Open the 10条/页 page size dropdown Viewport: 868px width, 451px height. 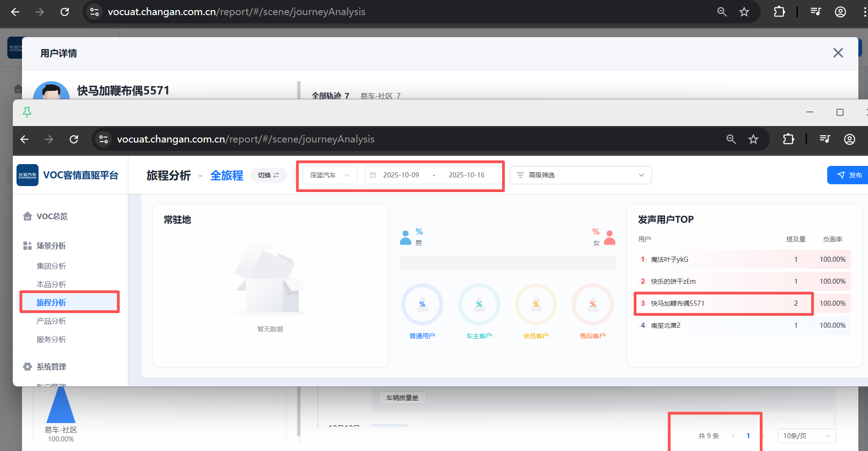[x=806, y=436]
